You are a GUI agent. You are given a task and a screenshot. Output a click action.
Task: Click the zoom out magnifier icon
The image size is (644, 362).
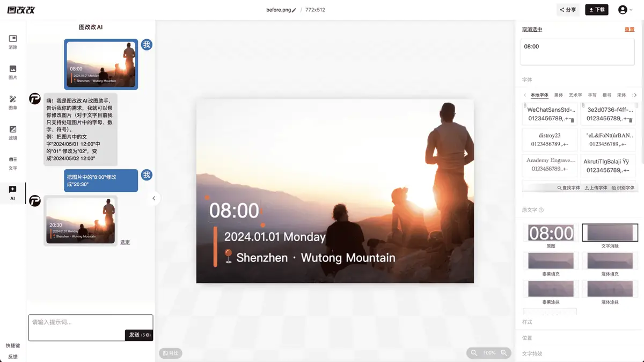pyautogui.click(x=474, y=353)
